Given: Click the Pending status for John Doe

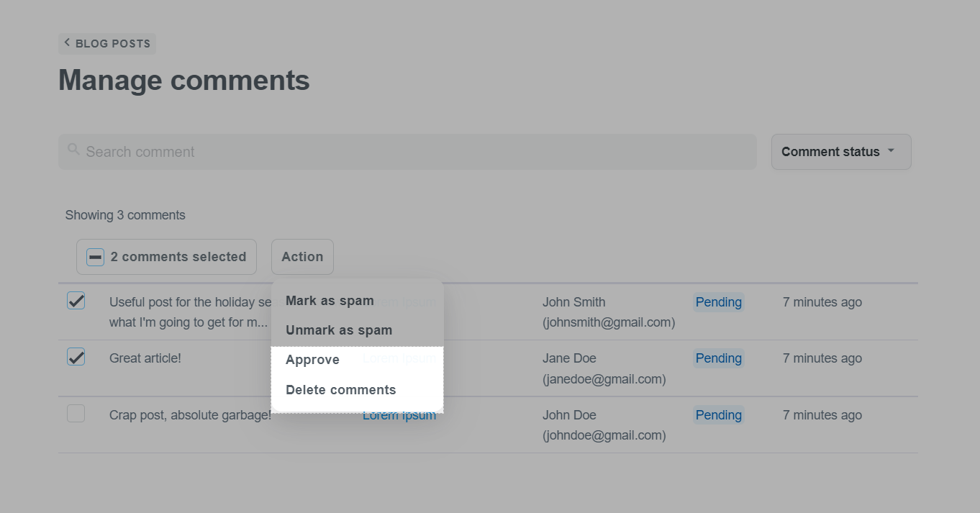Looking at the screenshot, I should coord(718,415).
